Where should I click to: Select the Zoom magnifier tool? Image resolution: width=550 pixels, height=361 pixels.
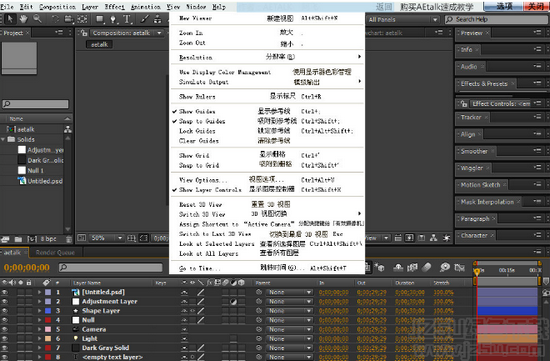(x=37, y=19)
